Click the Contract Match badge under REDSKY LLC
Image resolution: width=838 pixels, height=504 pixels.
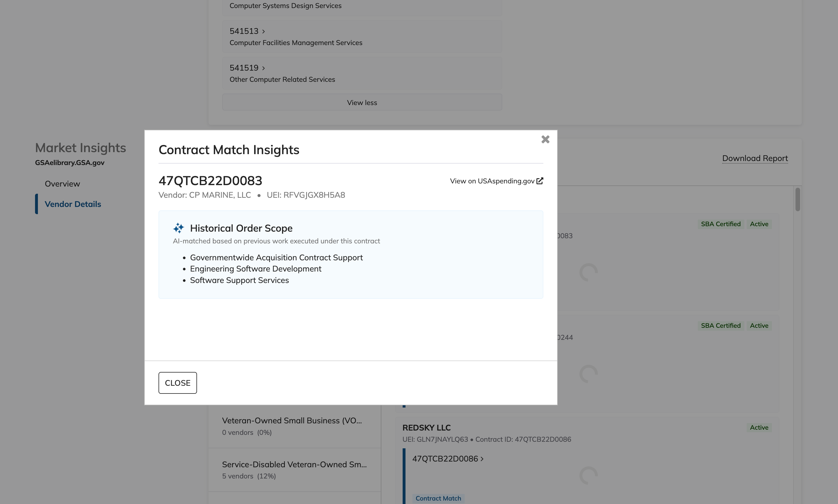pyautogui.click(x=438, y=498)
